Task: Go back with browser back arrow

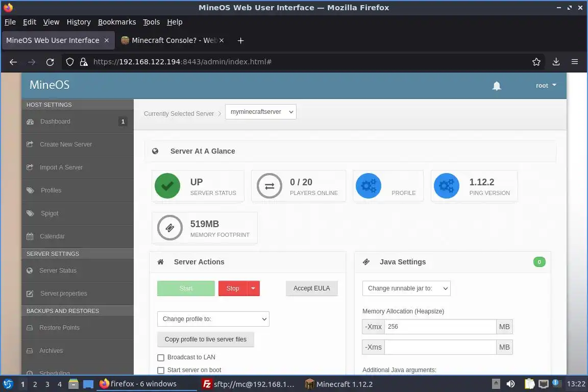Action: [13, 62]
